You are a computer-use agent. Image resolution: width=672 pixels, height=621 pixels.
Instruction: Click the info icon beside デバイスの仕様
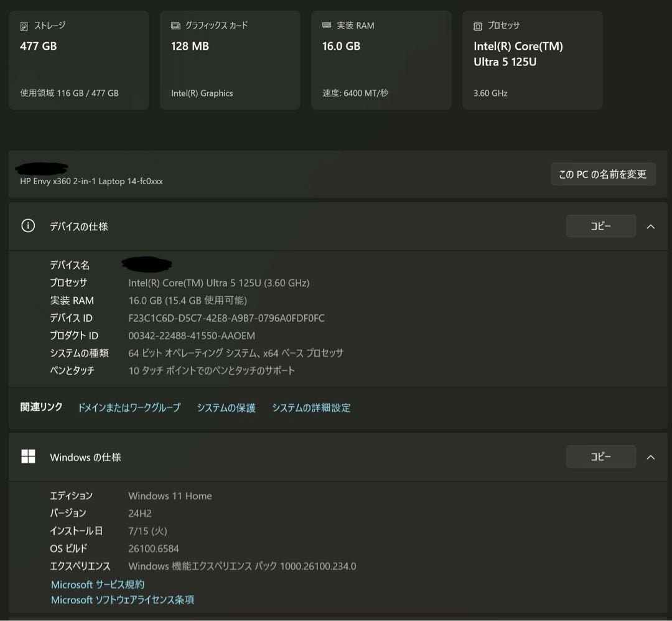tap(28, 226)
